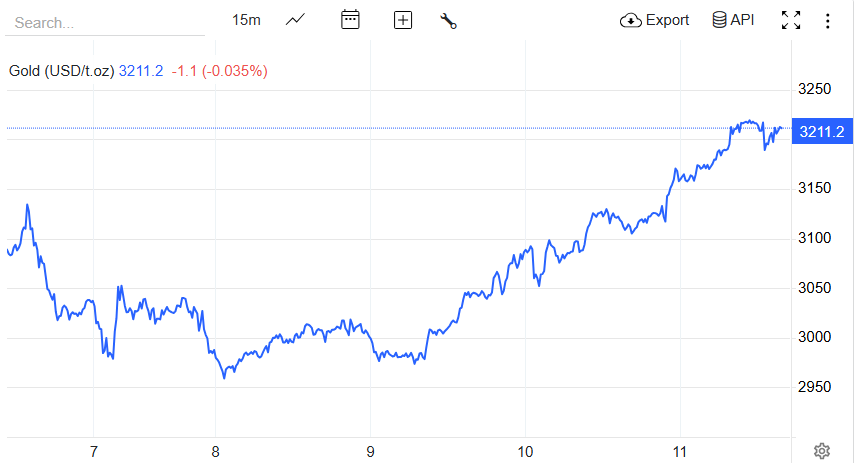Click the -1.1 (-0.035%) change value
Screen dimensions: 855x463
(x=219, y=71)
